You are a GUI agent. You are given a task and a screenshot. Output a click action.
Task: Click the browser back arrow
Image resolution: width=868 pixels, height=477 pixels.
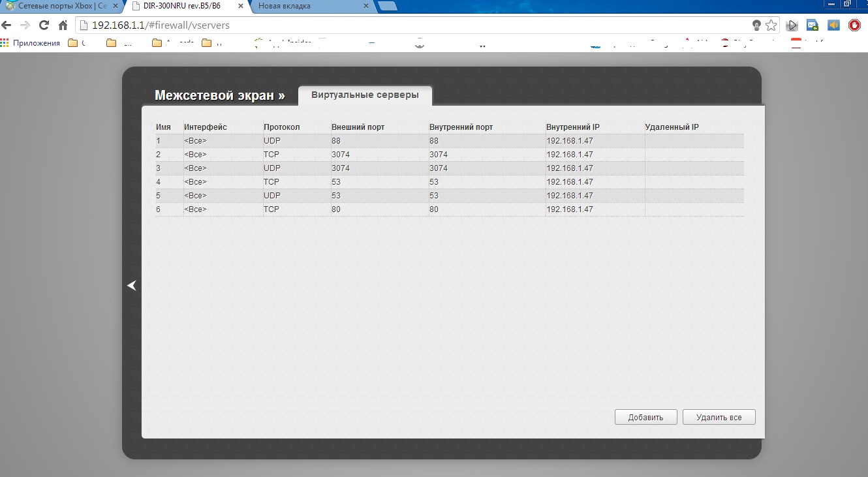coord(7,25)
